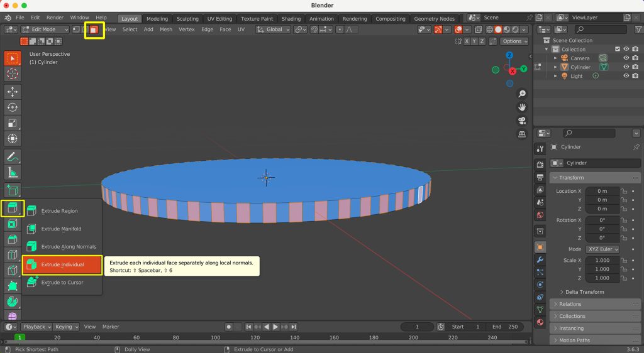
Task: Click the current frame field
Action: [417, 327]
